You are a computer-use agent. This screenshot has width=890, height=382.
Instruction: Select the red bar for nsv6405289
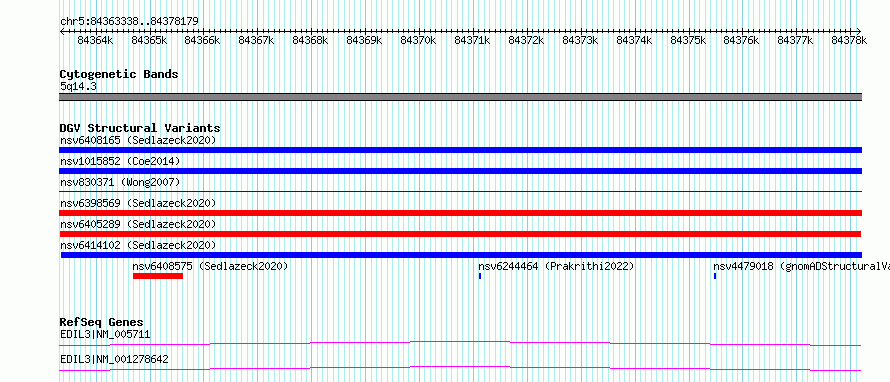[x=460, y=234]
